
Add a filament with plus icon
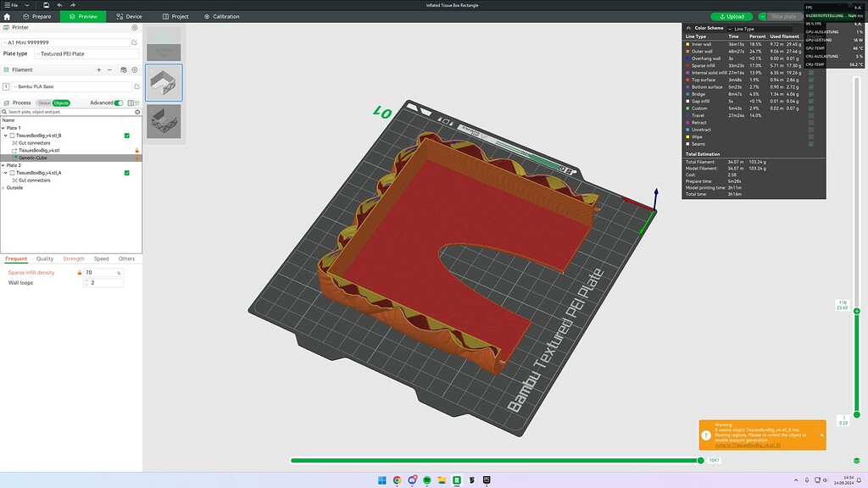point(99,69)
